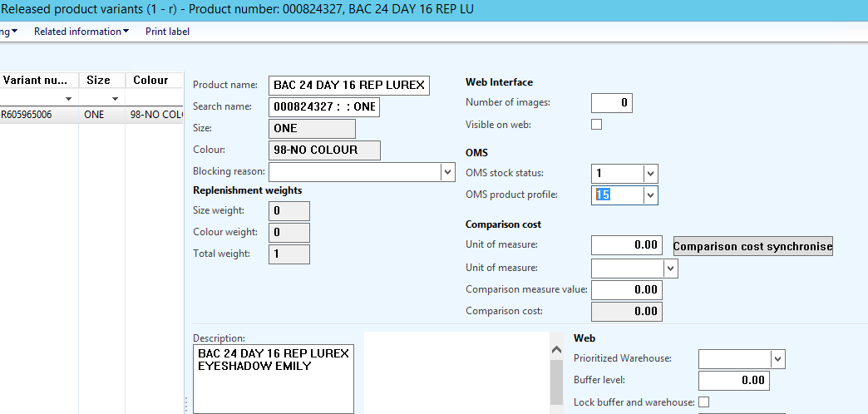This screenshot has width=868, height=414.
Task: Click the Print label menu item
Action: [167, 32]
